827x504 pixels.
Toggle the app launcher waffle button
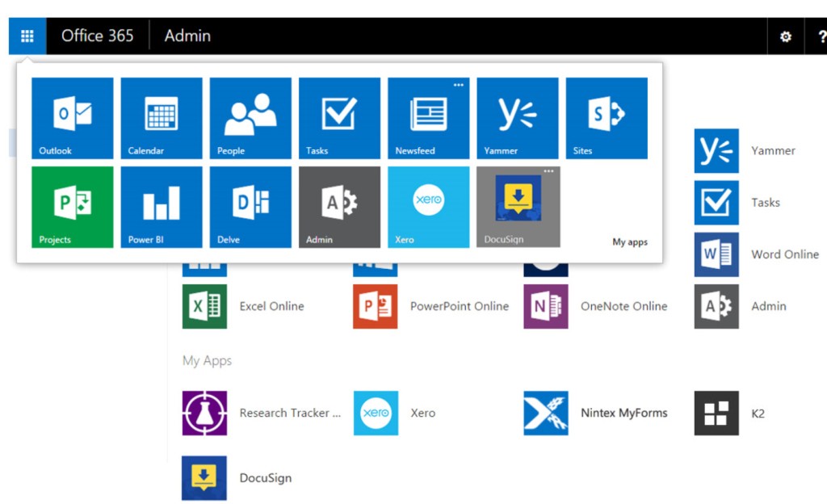point(27,36)
